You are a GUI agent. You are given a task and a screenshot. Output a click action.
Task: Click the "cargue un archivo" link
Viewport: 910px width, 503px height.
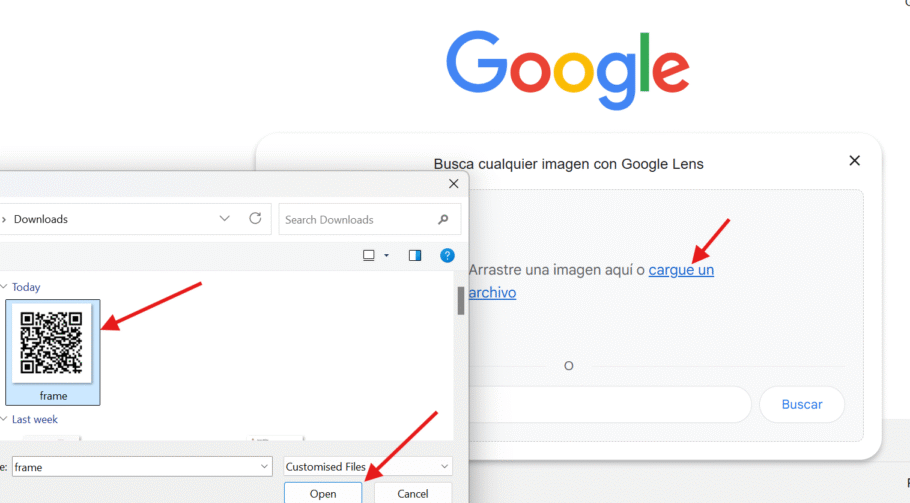(681, 270)
